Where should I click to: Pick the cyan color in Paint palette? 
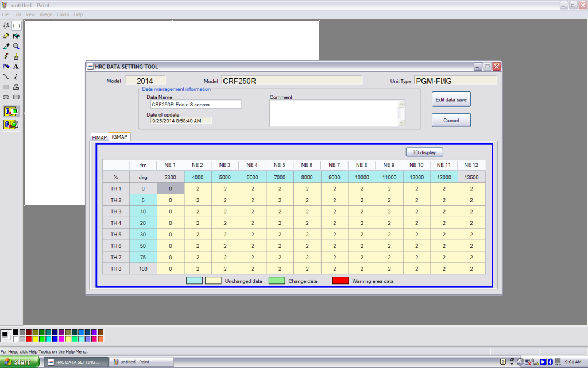tap(48, 339)
